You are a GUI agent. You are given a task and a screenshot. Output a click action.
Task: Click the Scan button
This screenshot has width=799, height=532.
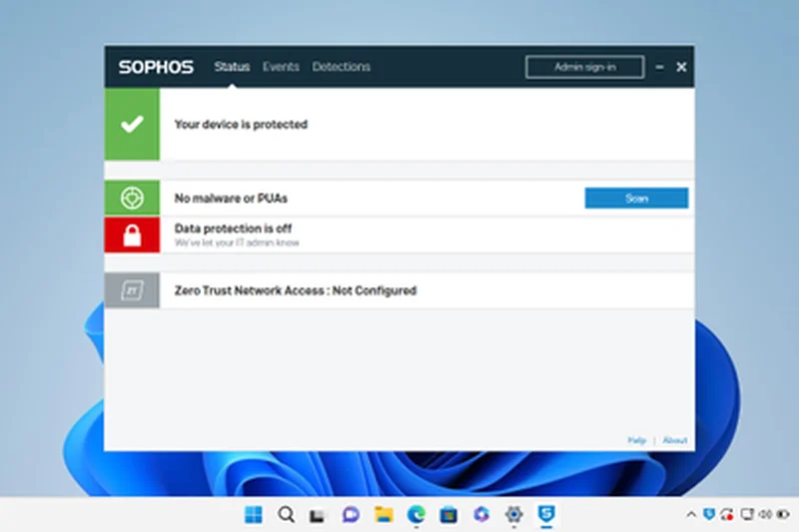click(636, 198)
